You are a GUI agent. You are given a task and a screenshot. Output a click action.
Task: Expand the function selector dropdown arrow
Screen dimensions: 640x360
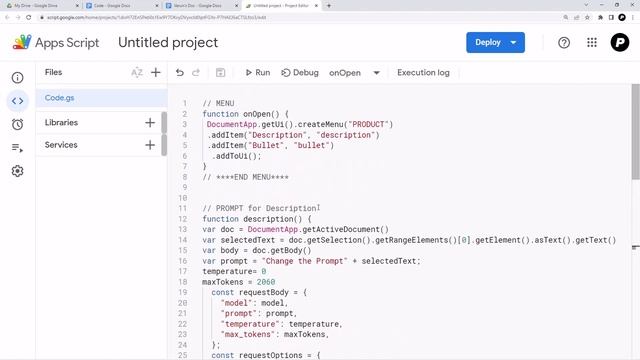(x=376, y=73)
